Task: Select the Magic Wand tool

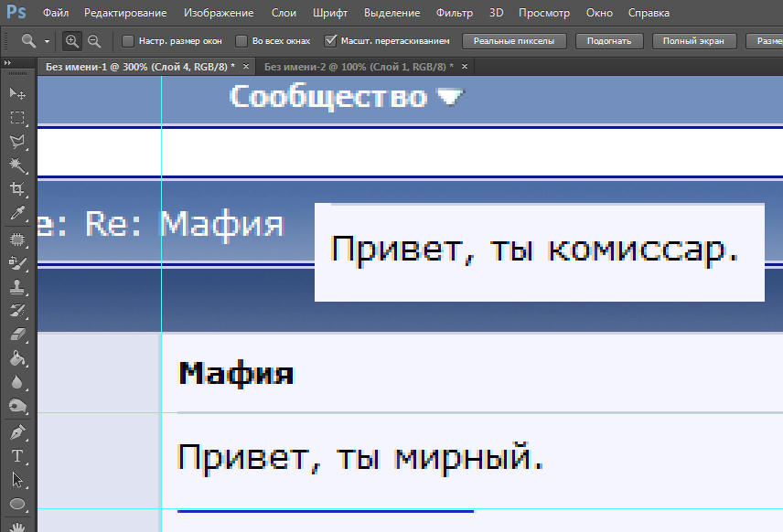Action: pyautogui.click(x=17, y=165)
